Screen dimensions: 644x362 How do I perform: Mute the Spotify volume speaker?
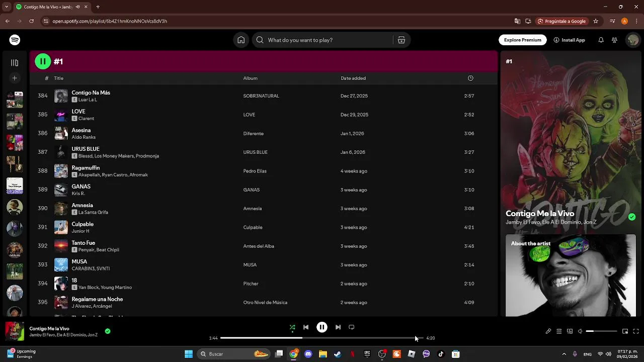[x=580, y=331]
